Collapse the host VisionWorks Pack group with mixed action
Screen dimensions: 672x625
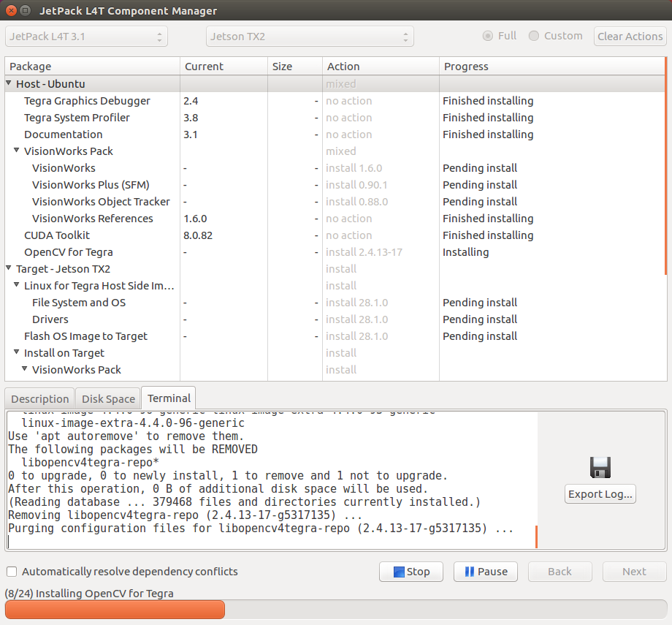(16, 150)
